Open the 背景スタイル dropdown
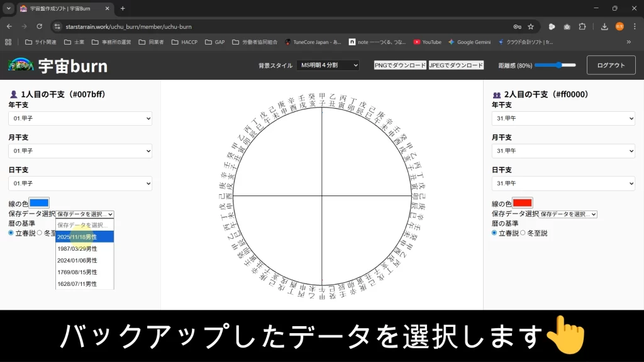Image resolution: width=644 pixels, height=362 pixels. (328, 65)
